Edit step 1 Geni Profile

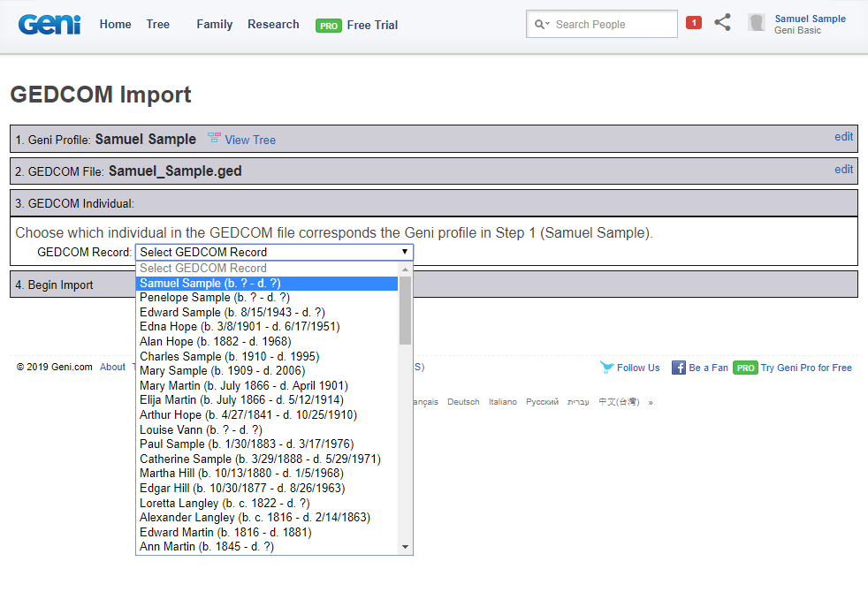point(843,137)
